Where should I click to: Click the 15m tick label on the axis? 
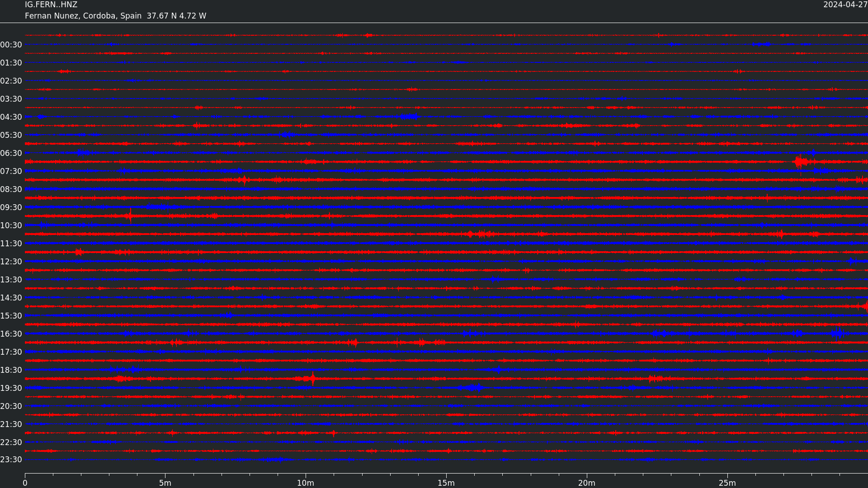click(446, 483)
